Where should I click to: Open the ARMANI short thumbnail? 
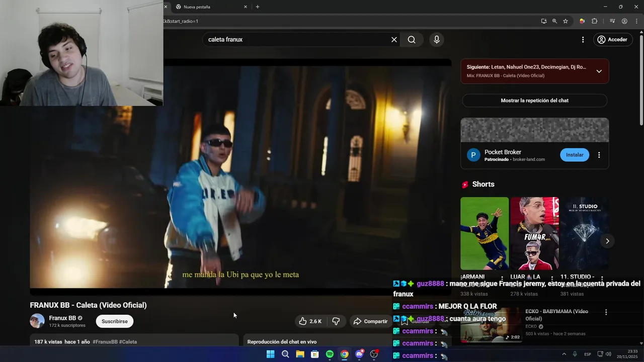tap(485, 233)
